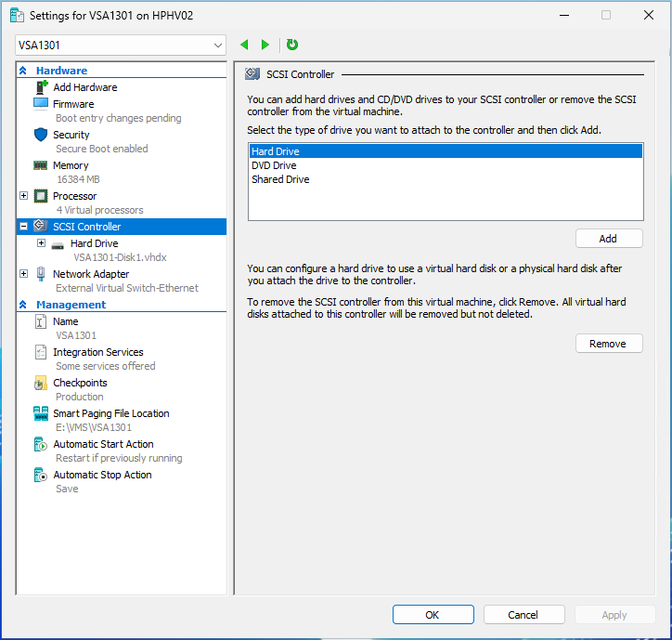
Task: Click the Automatic Start Action icon
Action: tap(41, 444)
